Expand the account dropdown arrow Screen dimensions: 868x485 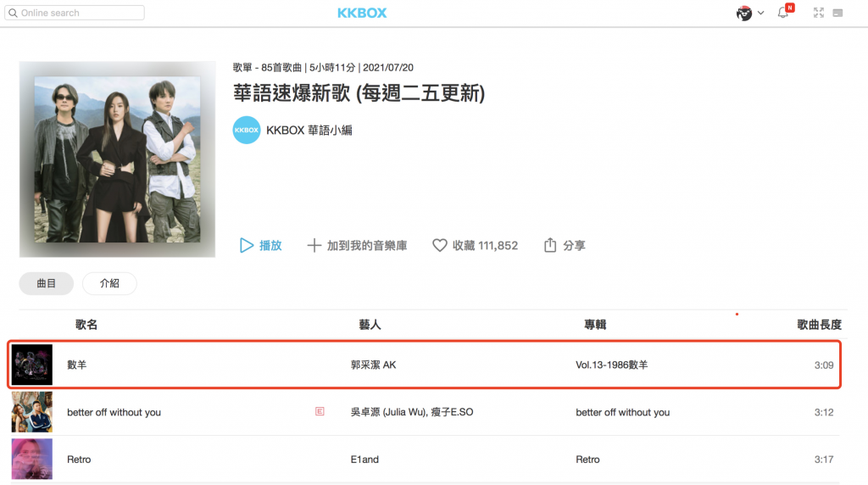(760, 13)
